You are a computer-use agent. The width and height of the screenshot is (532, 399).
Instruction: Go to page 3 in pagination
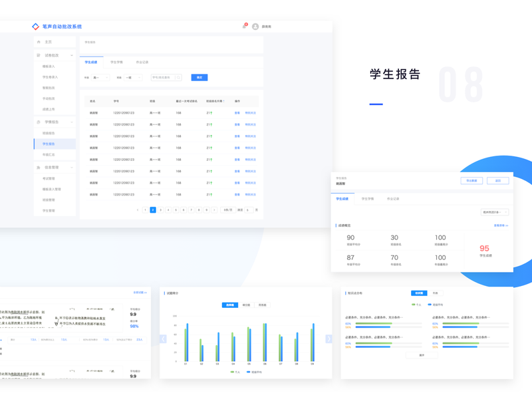point(160,210)
